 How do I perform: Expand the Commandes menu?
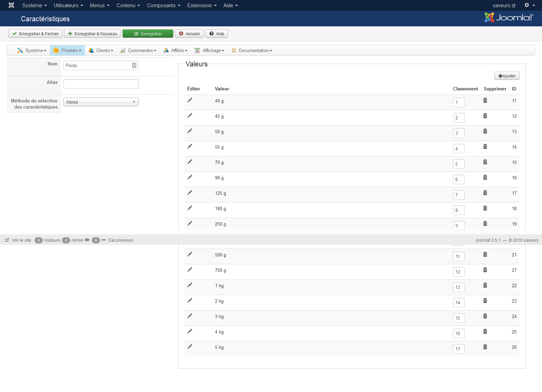[138, 50]
